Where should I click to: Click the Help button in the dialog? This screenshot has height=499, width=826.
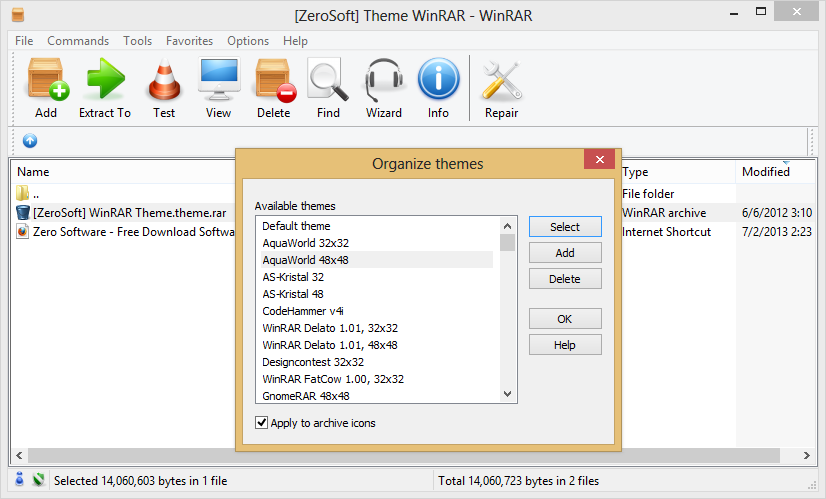(565, 345)
